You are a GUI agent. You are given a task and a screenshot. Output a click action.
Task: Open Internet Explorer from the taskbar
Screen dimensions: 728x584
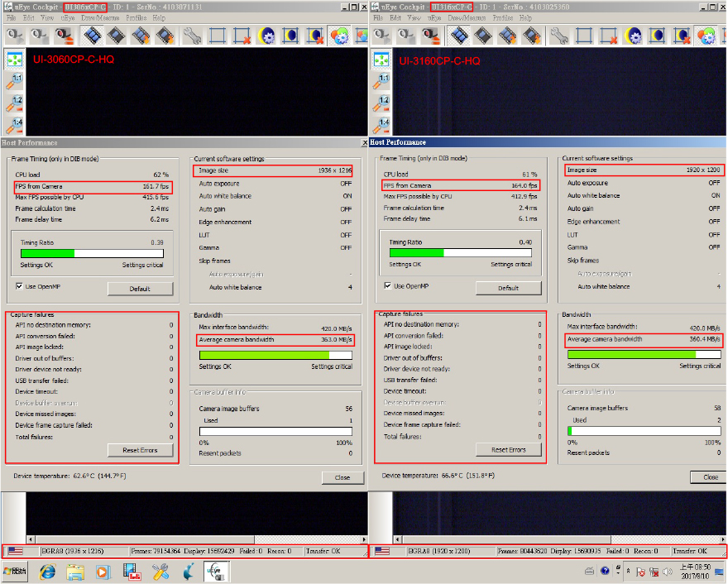(x=47, y=571)
